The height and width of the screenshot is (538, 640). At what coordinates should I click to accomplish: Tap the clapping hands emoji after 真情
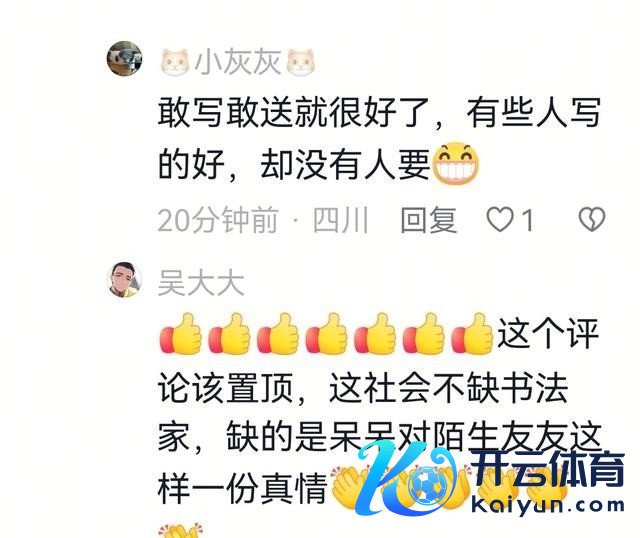tap(350, 488)
